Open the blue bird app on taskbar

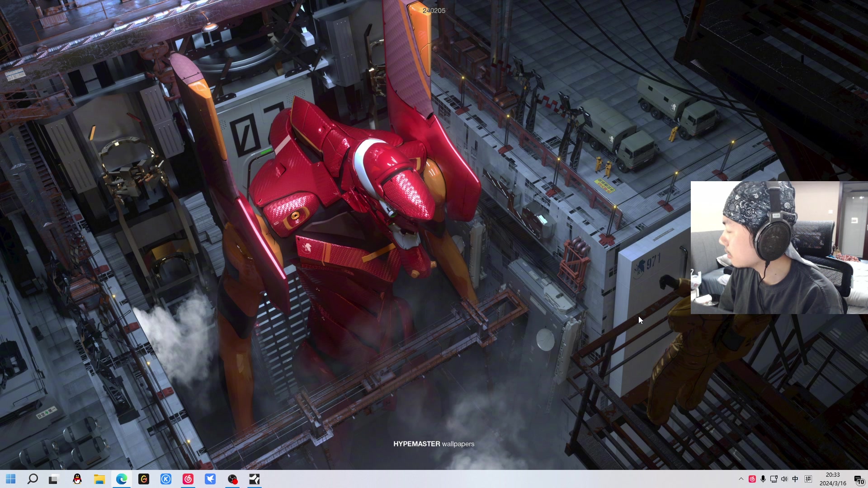pyautogui.click(x=210, y=479)
